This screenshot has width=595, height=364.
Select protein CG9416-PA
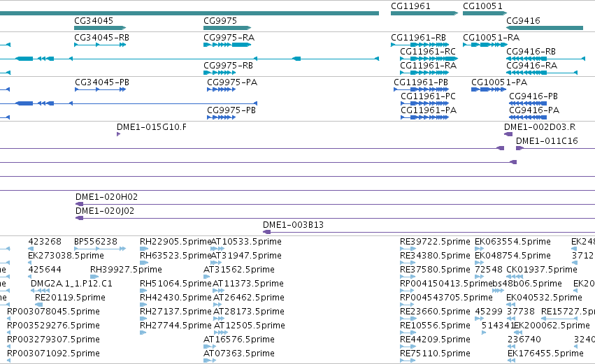(528, 117)
